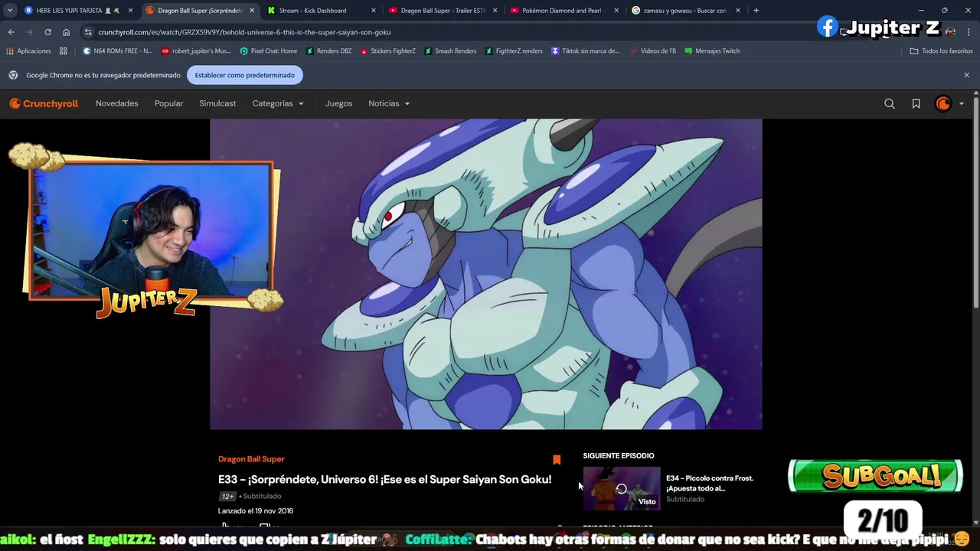Screen dimensions: 980x551
Task: Open Popular in Crunchyroll nav
Action: [x=168, y=103]
